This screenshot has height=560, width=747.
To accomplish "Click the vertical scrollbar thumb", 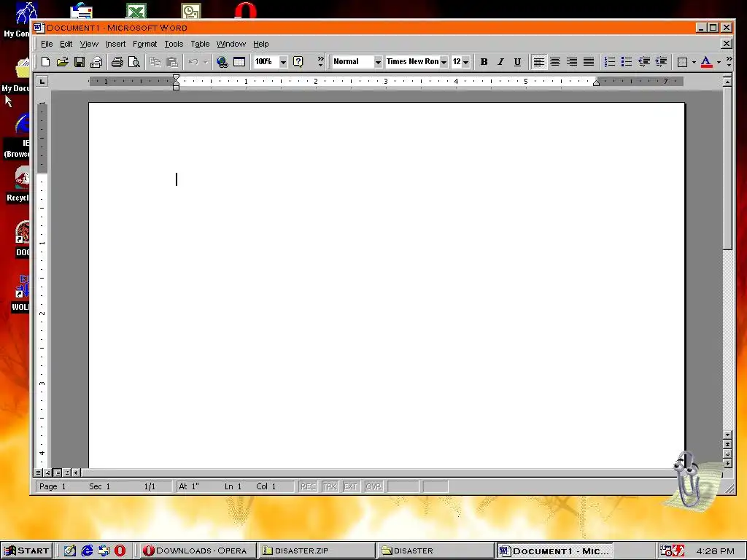I will coord(727,168).
